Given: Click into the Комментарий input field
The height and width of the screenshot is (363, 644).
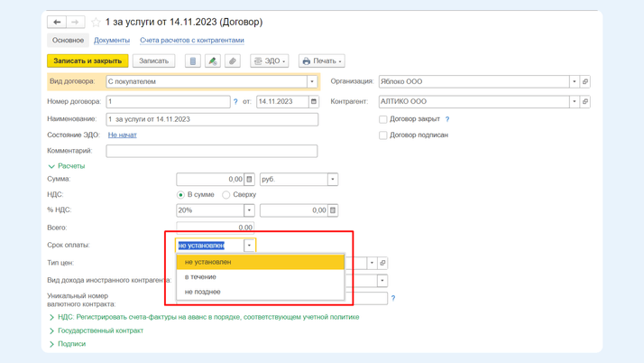Looking at the screenshot, I should click(212, 152).
